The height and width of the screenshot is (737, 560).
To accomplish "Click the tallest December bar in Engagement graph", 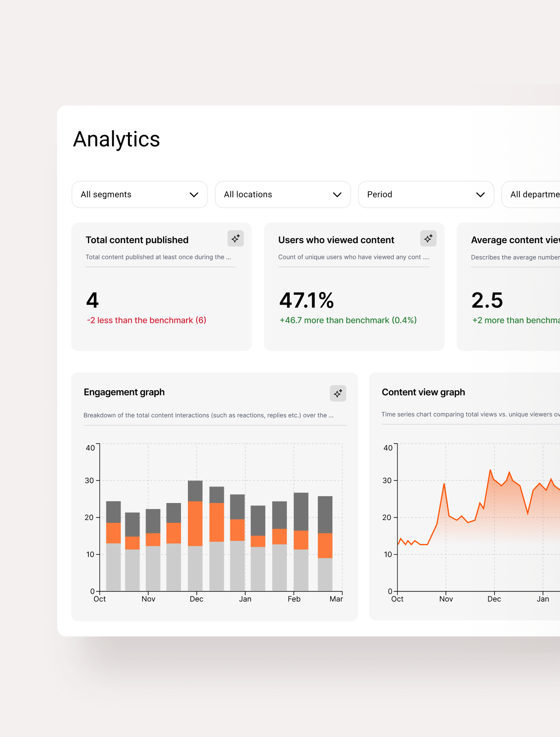I will 195,536.
